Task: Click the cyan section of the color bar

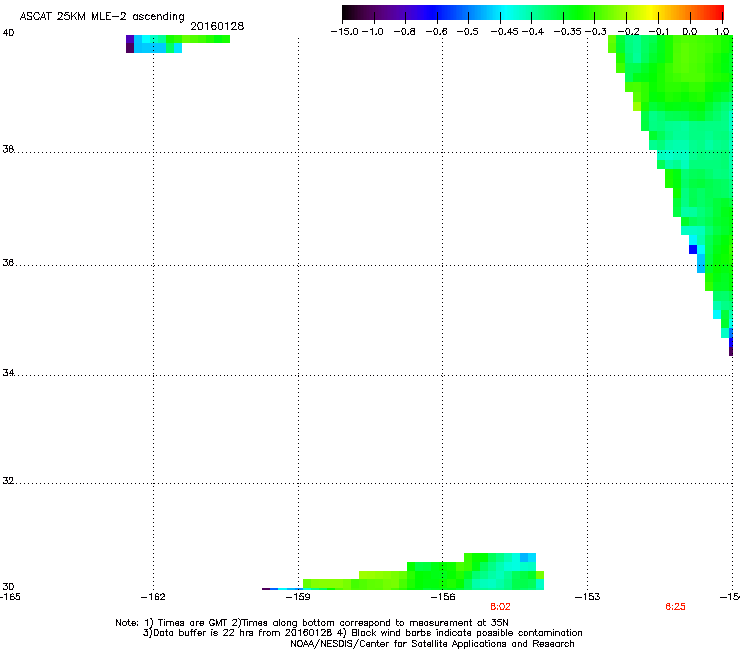Action: coord(505,12)
